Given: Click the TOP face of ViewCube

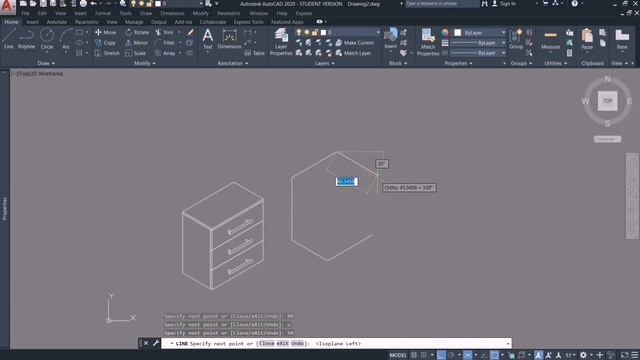Looking at the screenshot, I should coord(607,101).
